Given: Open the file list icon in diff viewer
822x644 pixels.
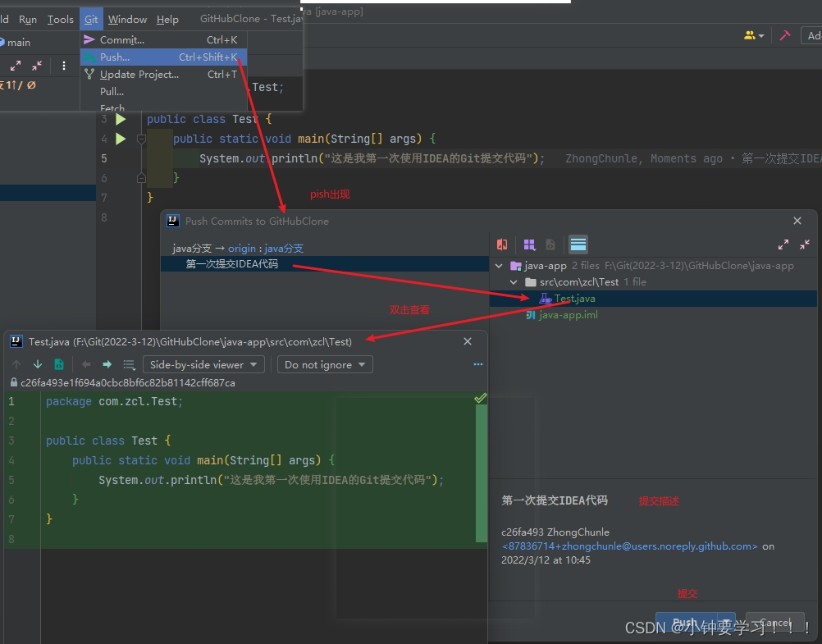Looking at the screenshot, I should 129,364.
